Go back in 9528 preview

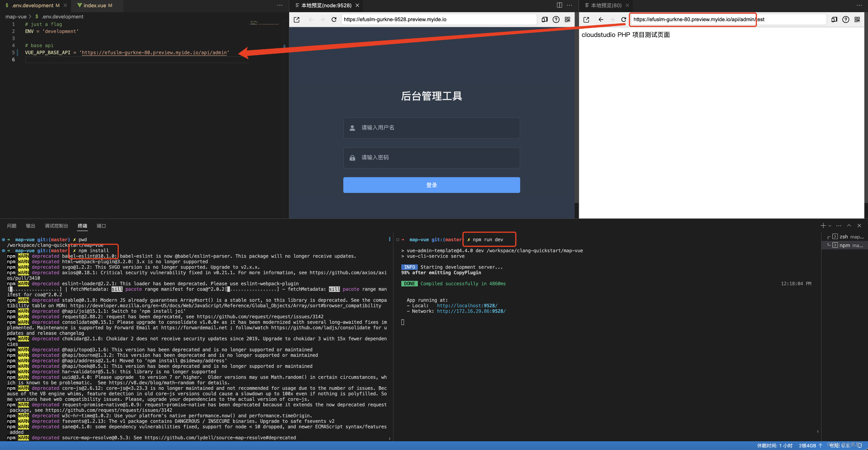point(311,20)
